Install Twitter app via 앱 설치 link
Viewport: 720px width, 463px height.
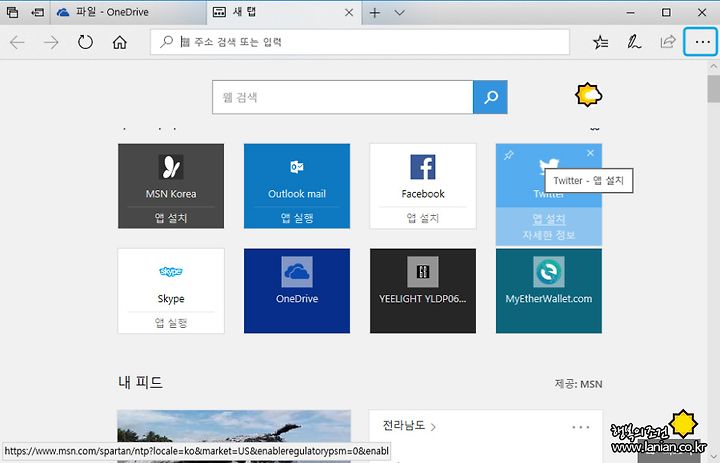[x=549, y=219]
